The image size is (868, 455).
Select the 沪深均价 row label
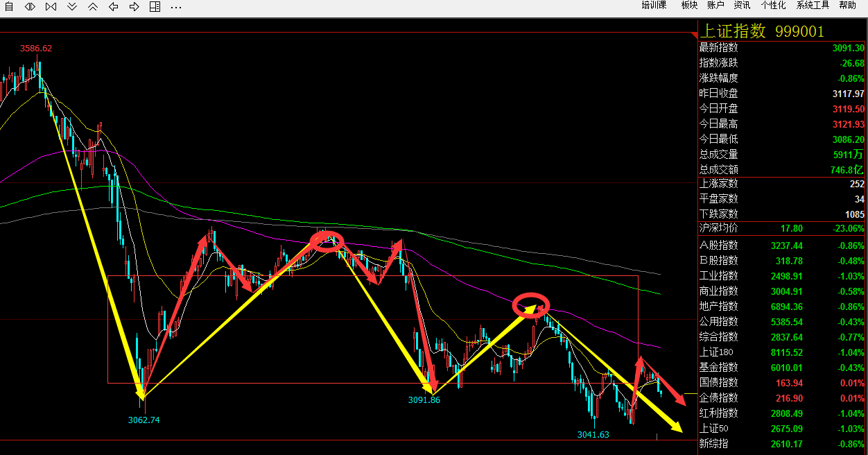pyautogui.click(x=719, y=228)
